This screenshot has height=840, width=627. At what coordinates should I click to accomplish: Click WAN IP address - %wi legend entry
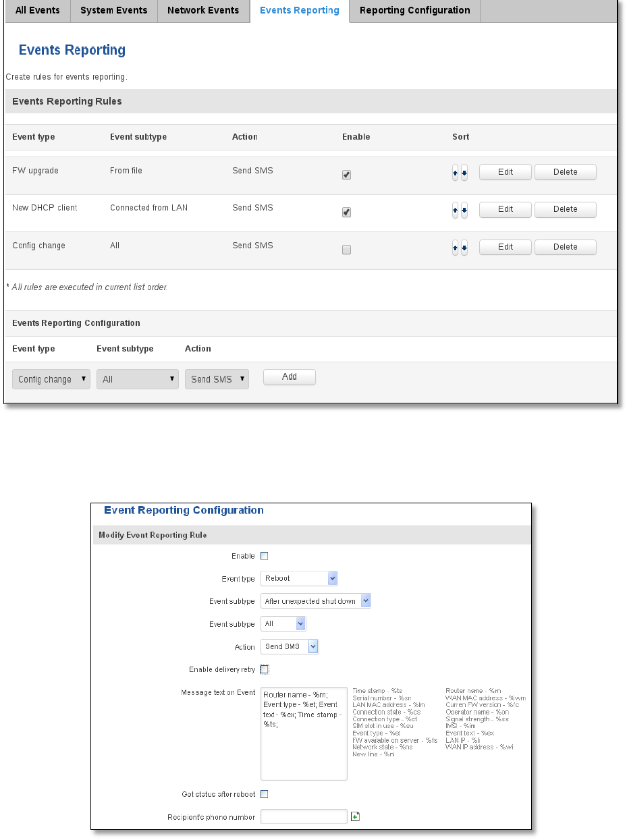pyautogui.click(x=479, y=747)
